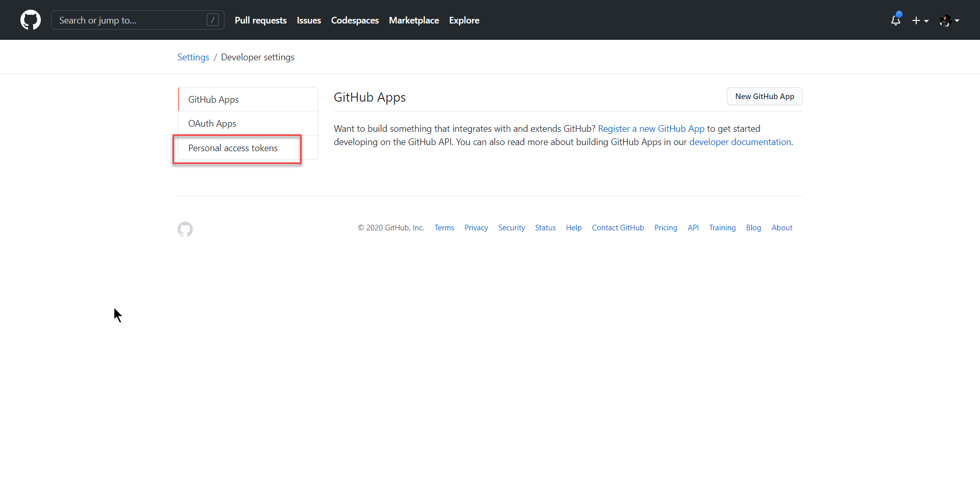
Task: Expand the plus create-new dropdown
Action: [920, 20]
